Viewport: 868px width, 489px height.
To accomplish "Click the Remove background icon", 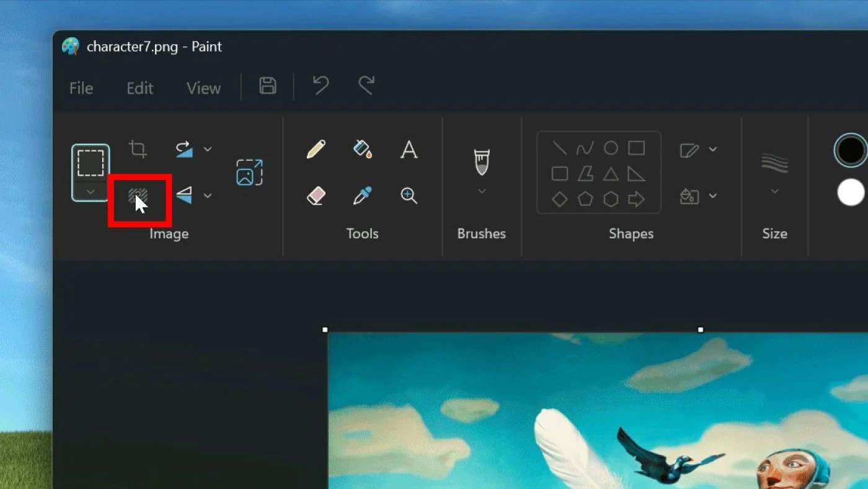I will (138, 196).
